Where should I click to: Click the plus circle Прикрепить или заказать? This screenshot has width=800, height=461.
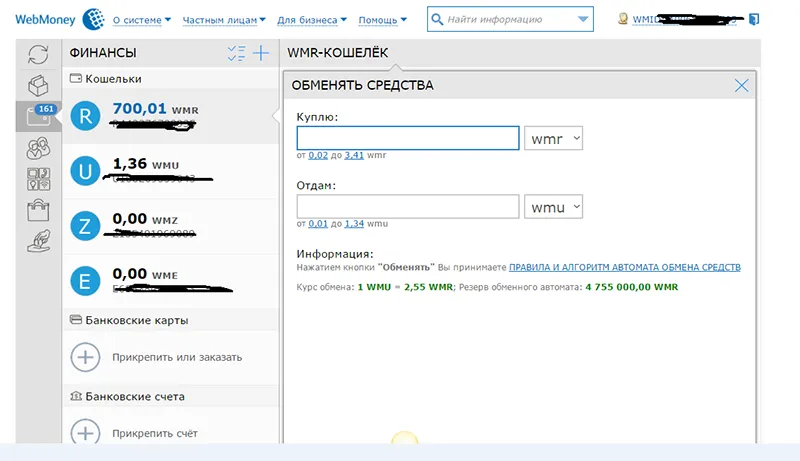[86, 357]
